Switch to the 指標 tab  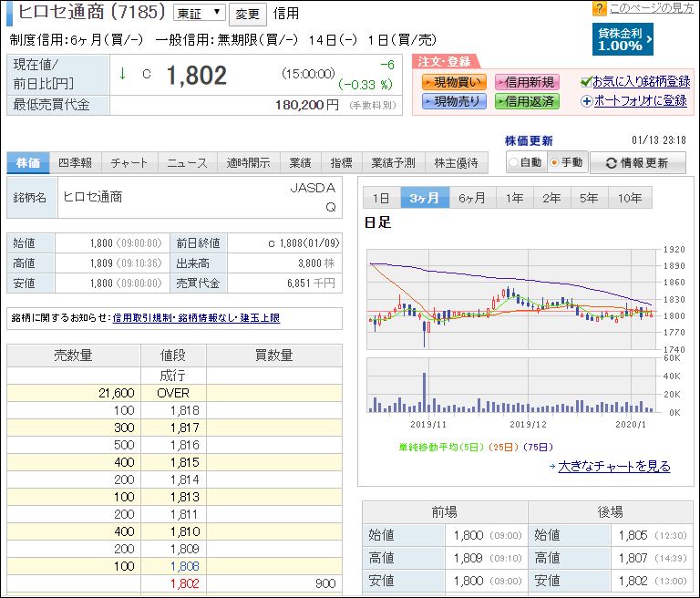pos(342,163)
